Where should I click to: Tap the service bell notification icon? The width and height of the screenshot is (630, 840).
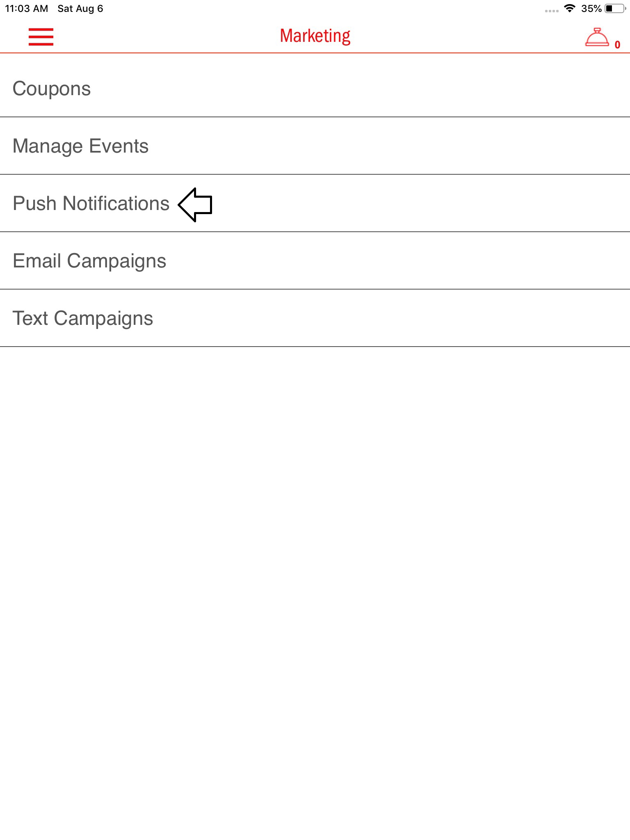[x=596, y=38]
